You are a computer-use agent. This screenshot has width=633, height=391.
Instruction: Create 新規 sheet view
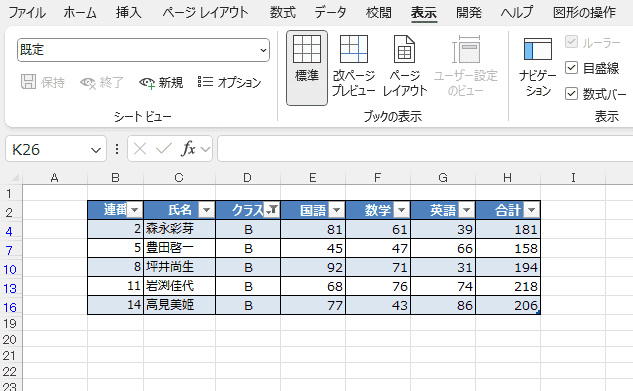[161, 83]
